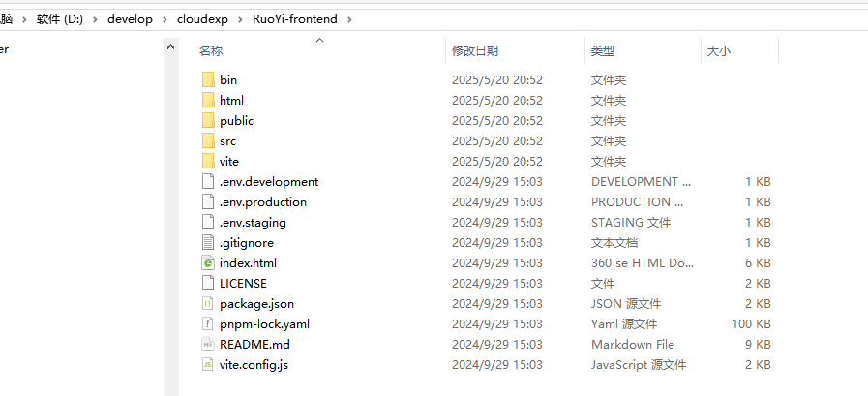Click the LICENSE row's 2024/9/29 15:03 date
868x396 pixels.
click(x=497, y=284)
